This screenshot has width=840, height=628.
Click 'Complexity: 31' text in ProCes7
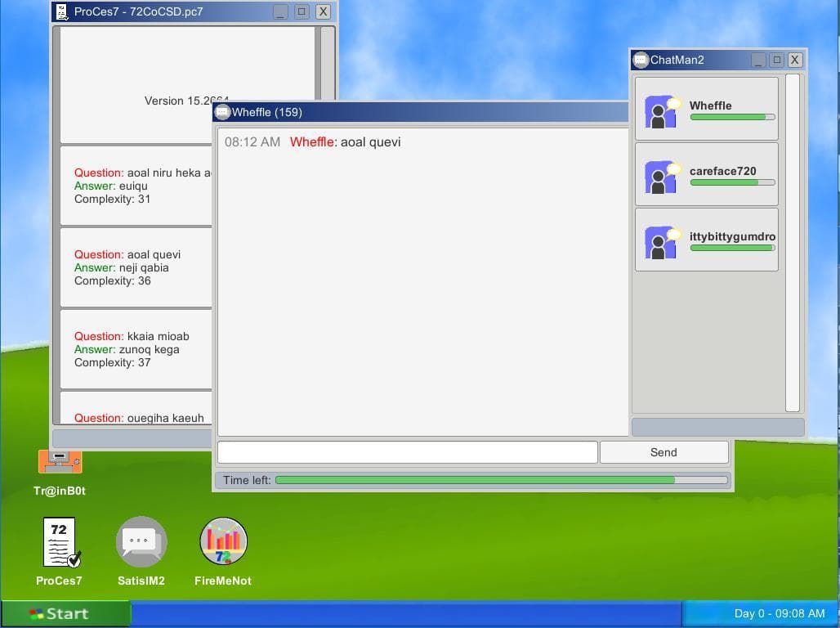pos(113,199)
